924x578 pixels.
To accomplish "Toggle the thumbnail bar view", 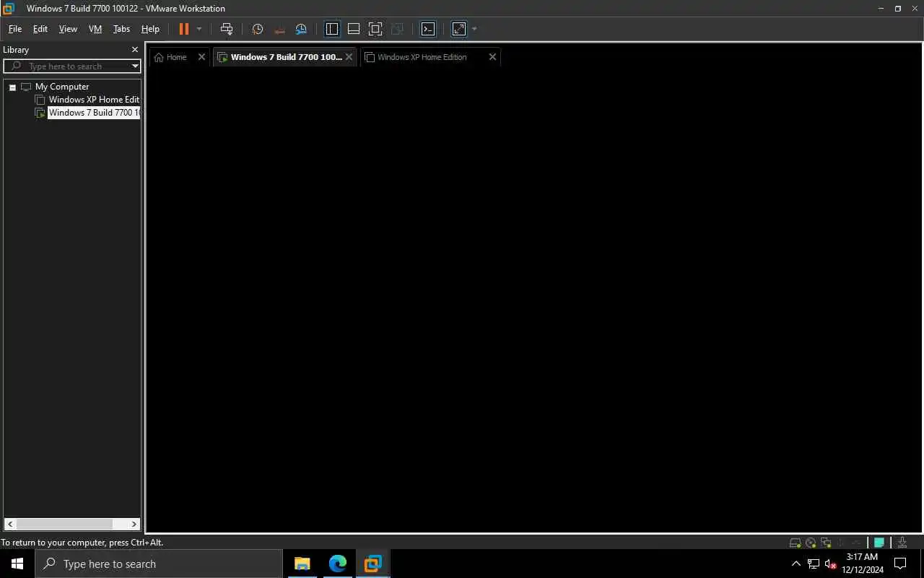I will (354, 29).
